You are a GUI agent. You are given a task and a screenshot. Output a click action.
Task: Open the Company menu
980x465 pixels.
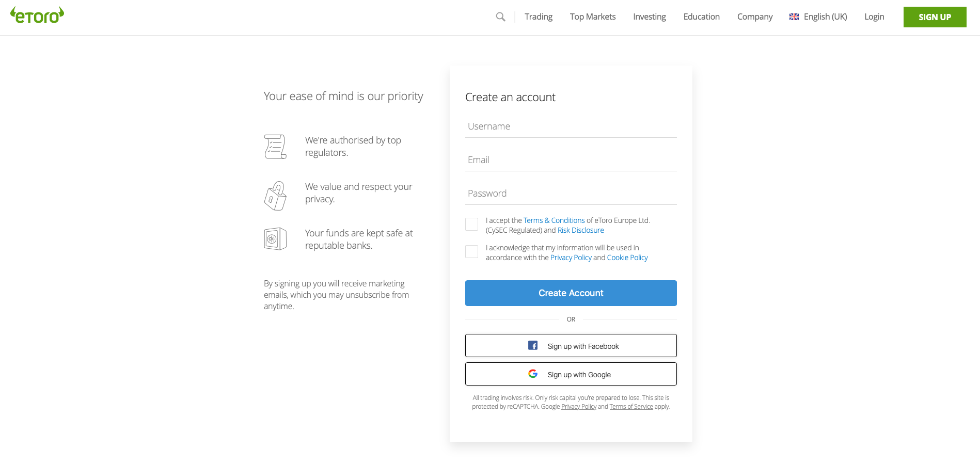click(x=755, y=17)
